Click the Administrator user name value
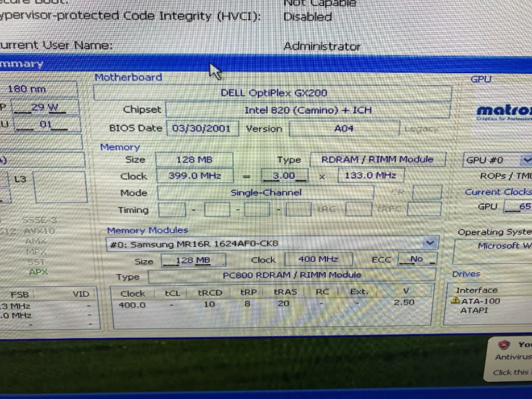Screen dimensions: 532x399 322,46
